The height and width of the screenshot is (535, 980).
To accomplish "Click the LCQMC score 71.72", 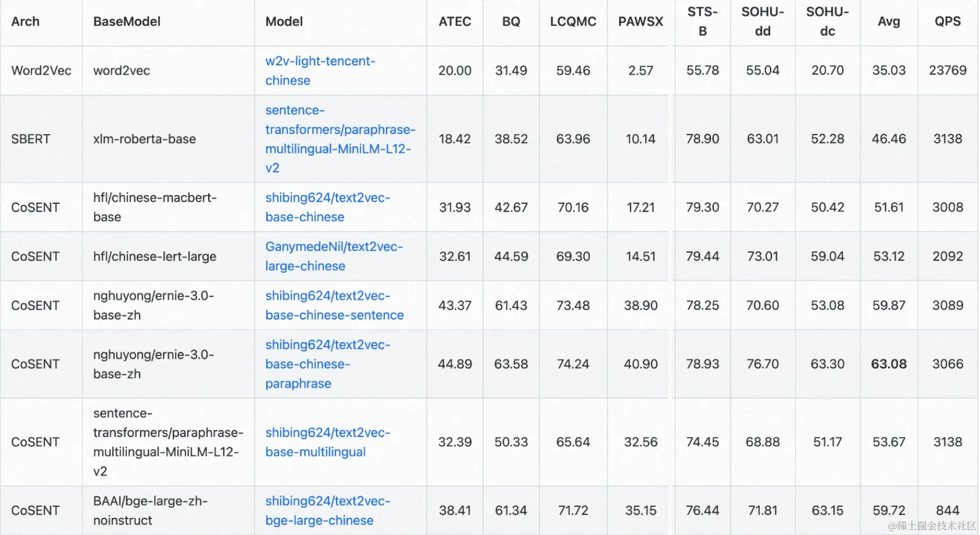I will (573, 510).
